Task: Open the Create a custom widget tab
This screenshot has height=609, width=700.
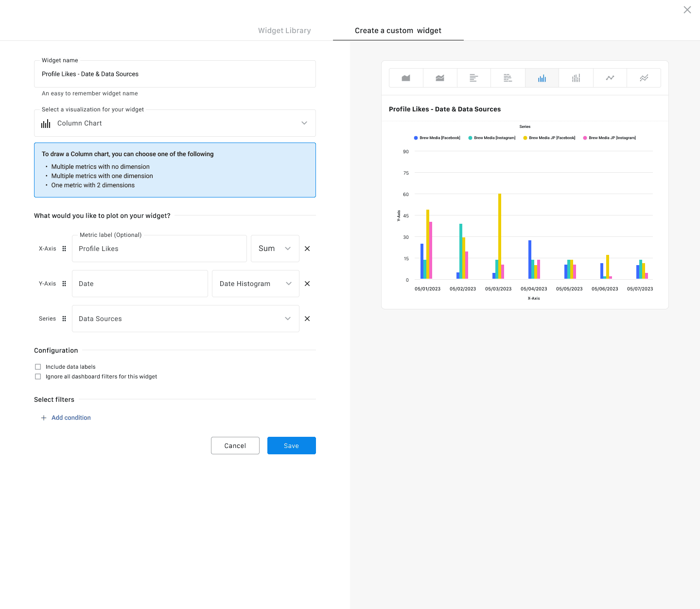Action: (x=398, y=31)
